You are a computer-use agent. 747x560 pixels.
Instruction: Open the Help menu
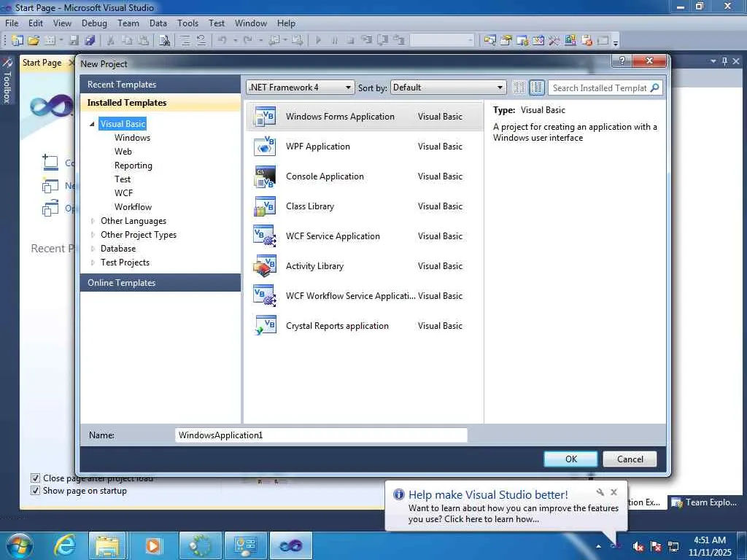point(286,23)
